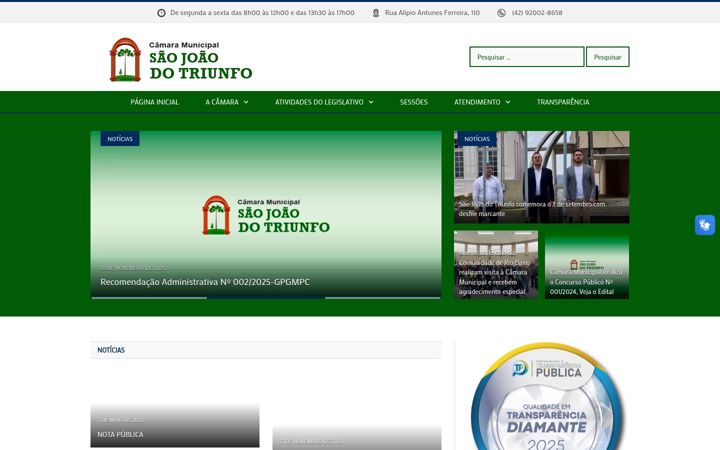Click the Notícias section heading

pos(111,350)
